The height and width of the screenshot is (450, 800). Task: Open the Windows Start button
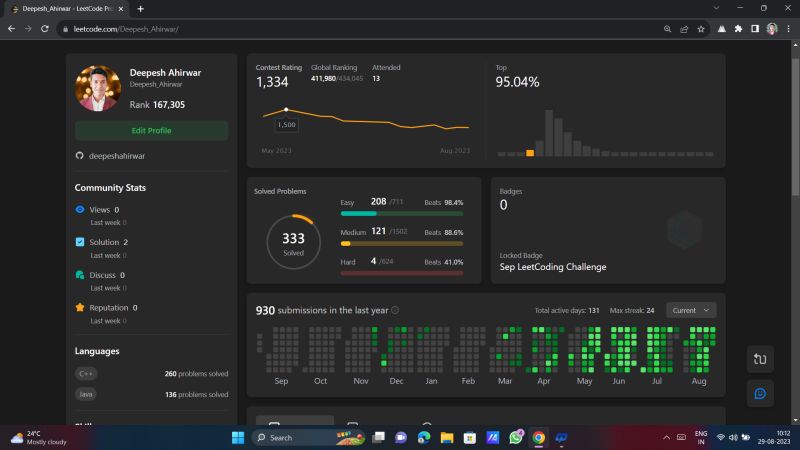coord(238,437)
